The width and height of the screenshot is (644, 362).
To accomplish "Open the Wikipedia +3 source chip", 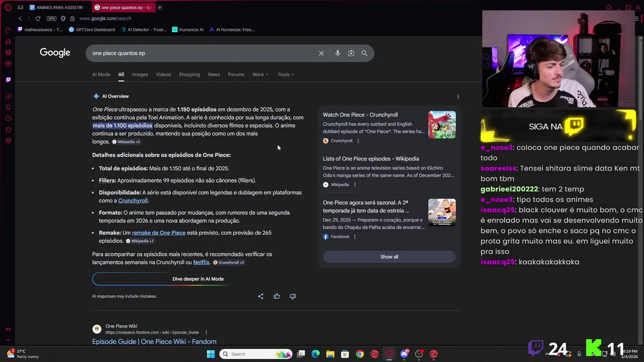I will click(x=126, y=142).
